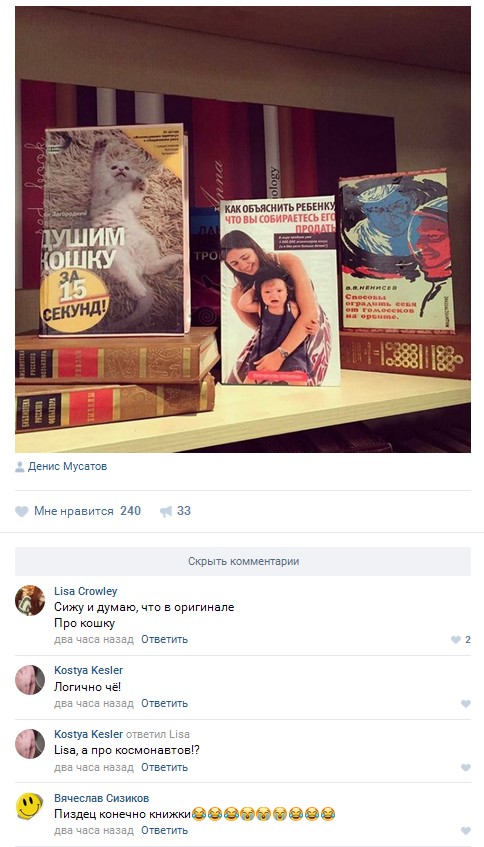Open the yellow smiley avatar of Вячеслав

(30, 807)
